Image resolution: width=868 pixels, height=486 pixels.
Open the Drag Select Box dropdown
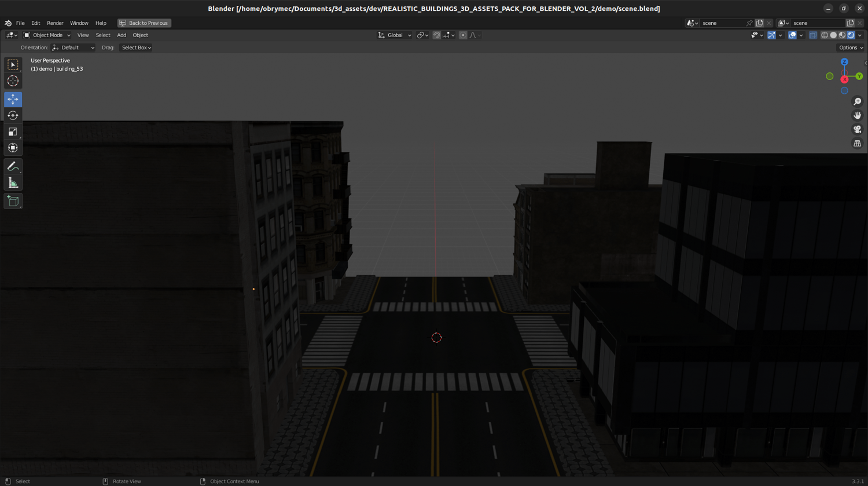point(136,47)
